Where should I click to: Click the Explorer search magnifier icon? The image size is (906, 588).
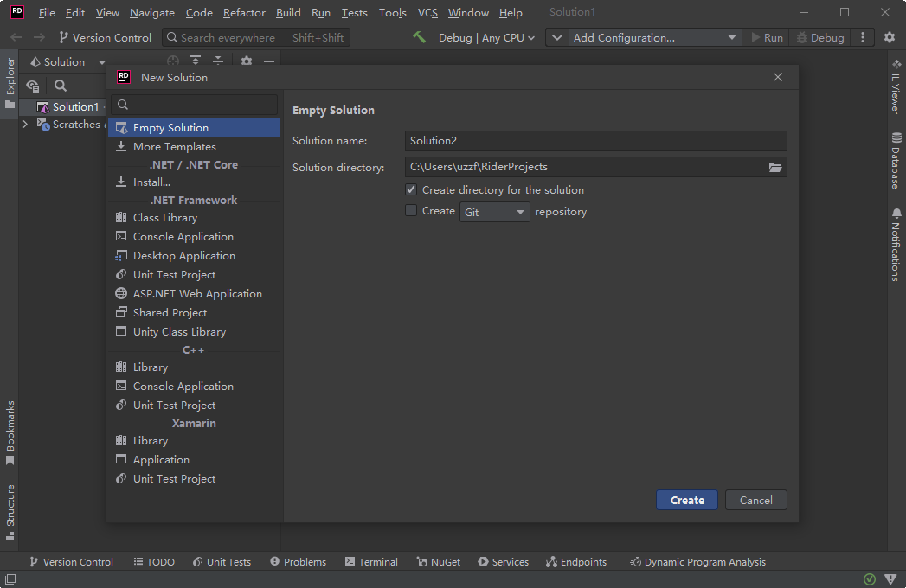(x=60, y=86)
